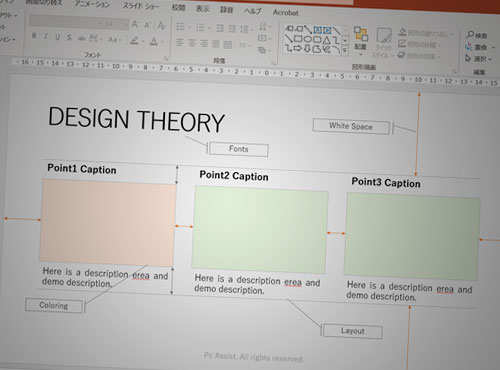Toggle Underline formatting button

(x=57, y=37)
